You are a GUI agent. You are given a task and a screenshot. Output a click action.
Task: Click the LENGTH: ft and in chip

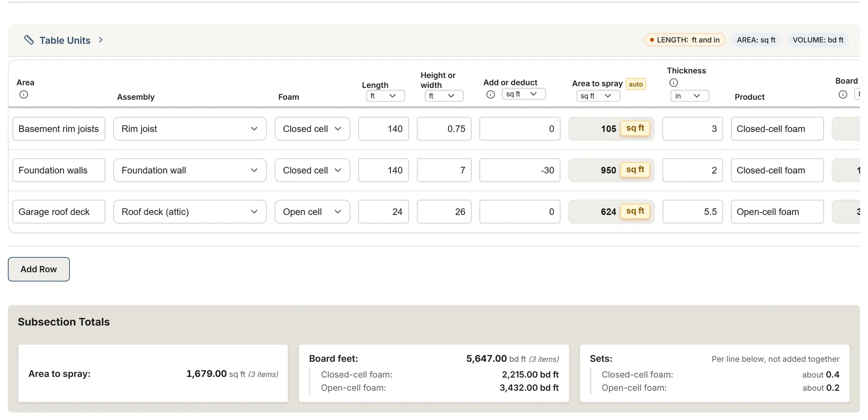[684, 40]
